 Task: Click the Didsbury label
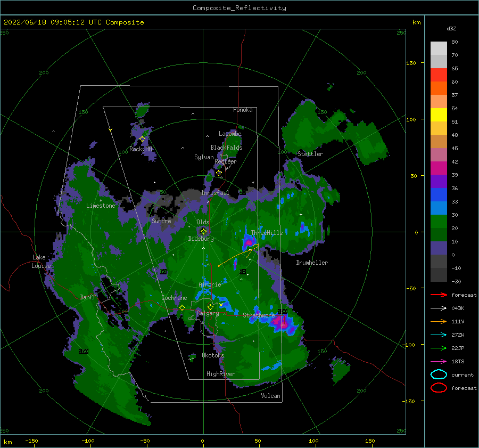(201, 239)
